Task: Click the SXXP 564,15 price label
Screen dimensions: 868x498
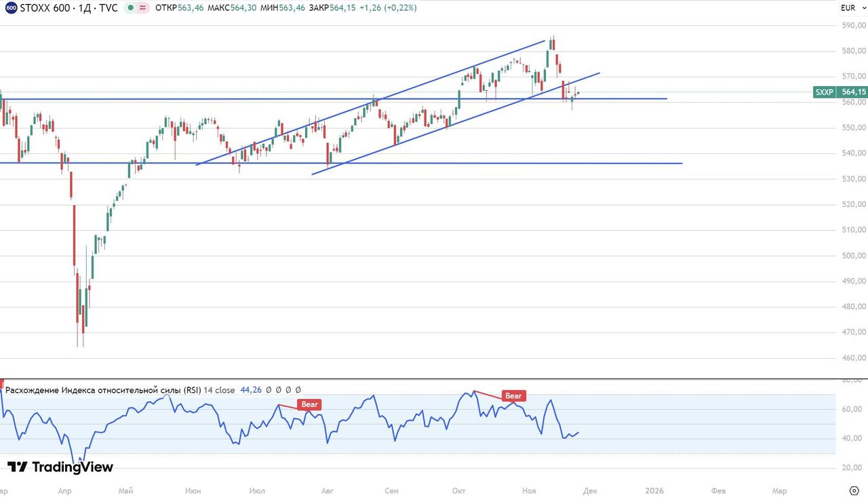Action: pos(840,92)
